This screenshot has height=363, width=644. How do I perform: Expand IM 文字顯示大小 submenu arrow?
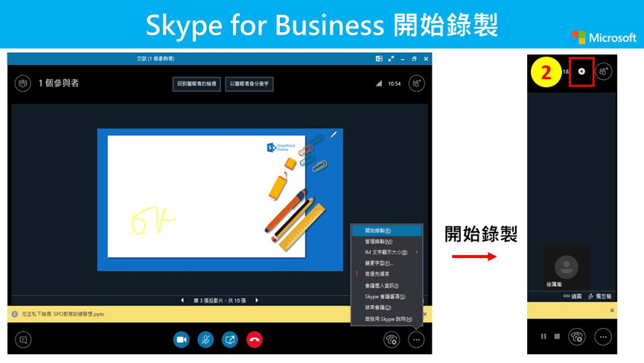[417, 252]
